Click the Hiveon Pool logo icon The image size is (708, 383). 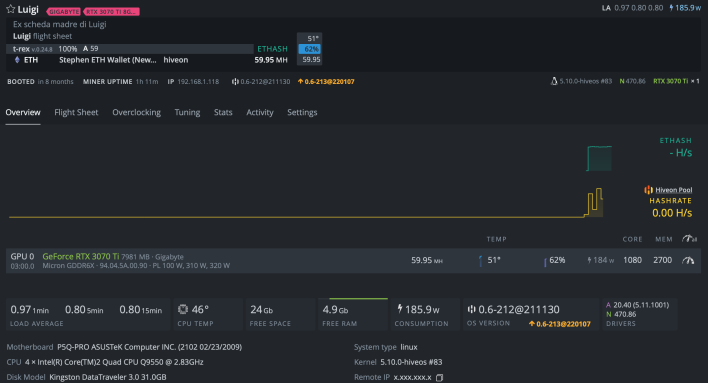click(648, 190)
